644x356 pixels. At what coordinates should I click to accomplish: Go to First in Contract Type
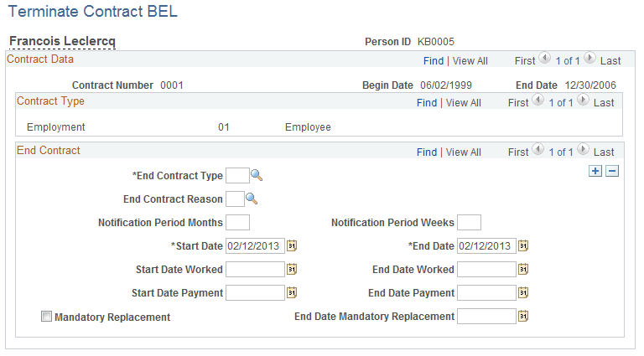tap(518, 103)
